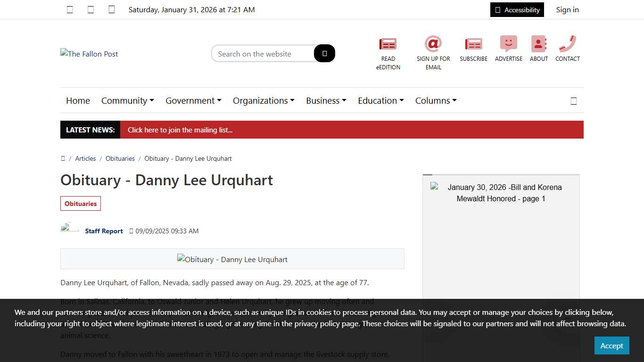Screen dimensions: 644x362
Task: Click the Staff Report author avatar
Action: pyautogui.click(x=69, y=229)
